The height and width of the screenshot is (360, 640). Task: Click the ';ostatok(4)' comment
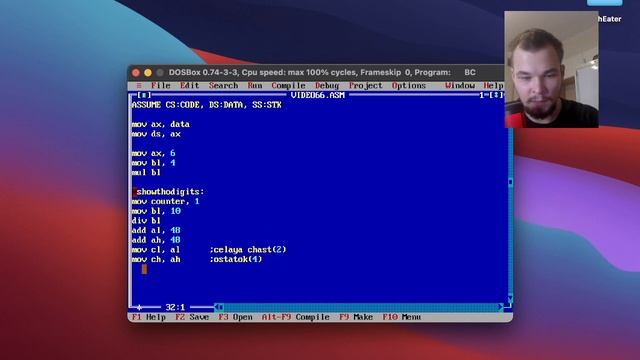(x=236, y=260)
